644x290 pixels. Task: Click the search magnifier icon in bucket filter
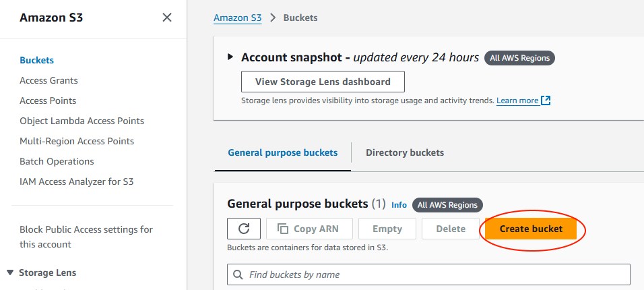238,274
